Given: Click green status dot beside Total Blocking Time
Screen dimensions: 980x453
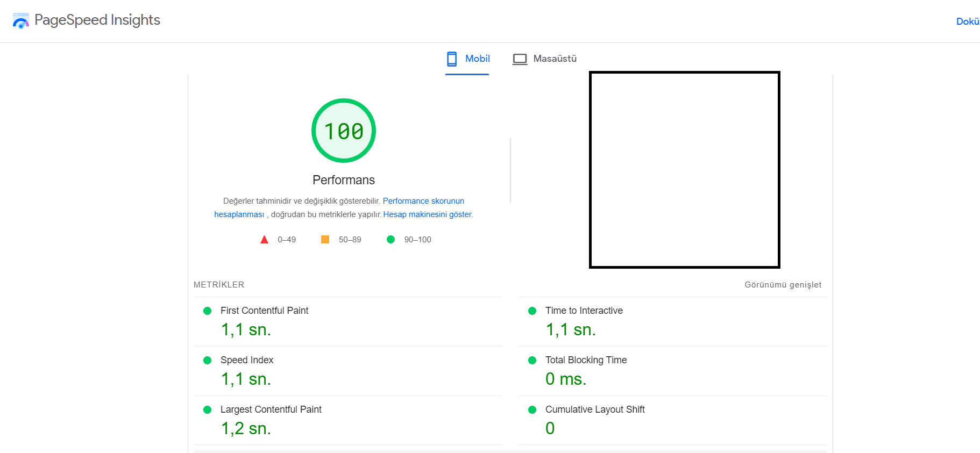Looking at the screenshot, I should (532, 360).
